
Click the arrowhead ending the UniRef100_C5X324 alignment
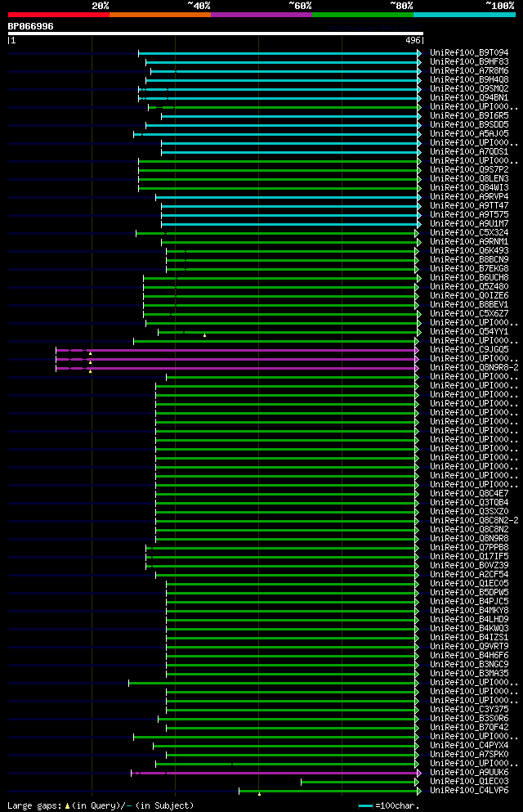(x=417, y=234)
